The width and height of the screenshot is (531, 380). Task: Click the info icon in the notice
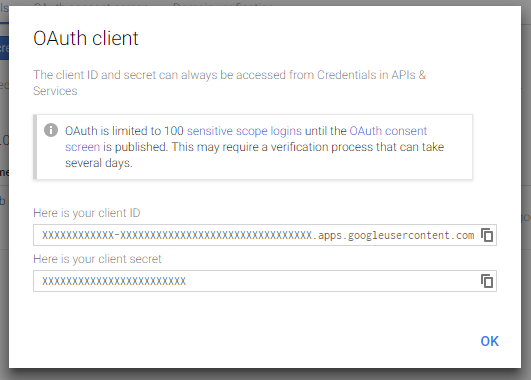[x=51, y=130]
